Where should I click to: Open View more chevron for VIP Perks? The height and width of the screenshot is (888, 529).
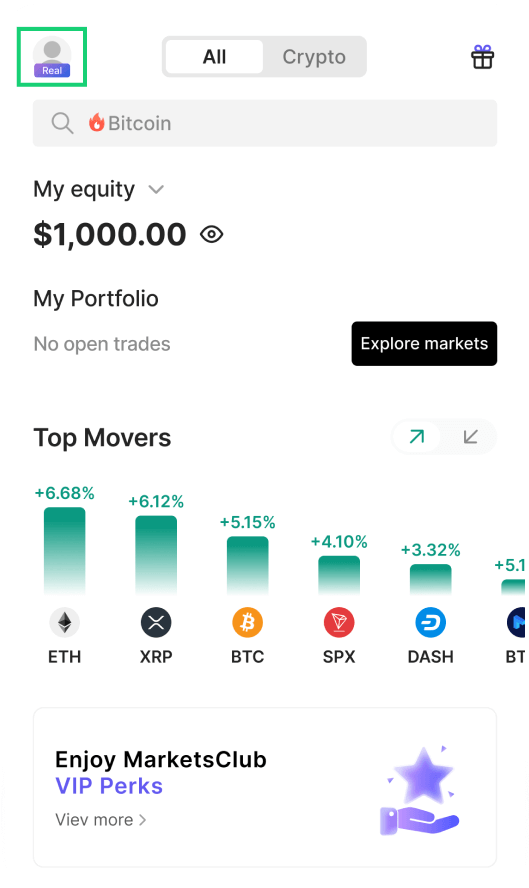pos(143,819)
